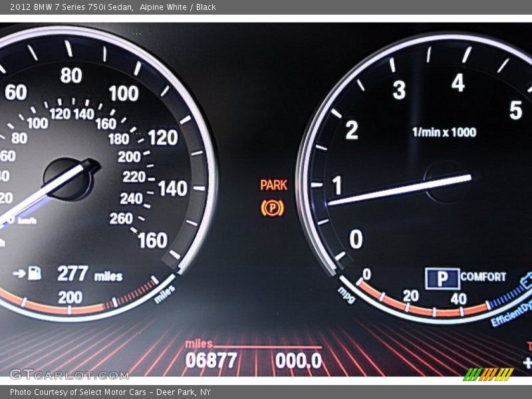Open the GTCARLOT.COM watermark link
This screenshot has height=399, width=532.
point(68,374)
